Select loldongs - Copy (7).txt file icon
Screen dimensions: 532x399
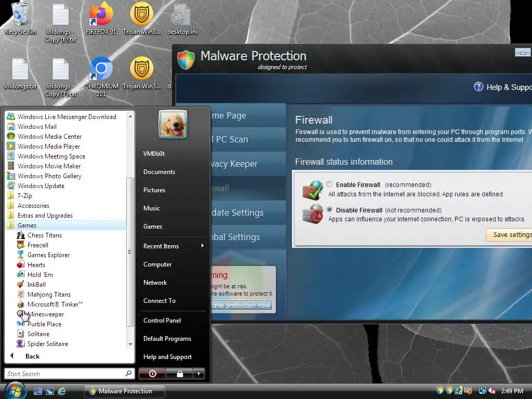coord(61,77)
